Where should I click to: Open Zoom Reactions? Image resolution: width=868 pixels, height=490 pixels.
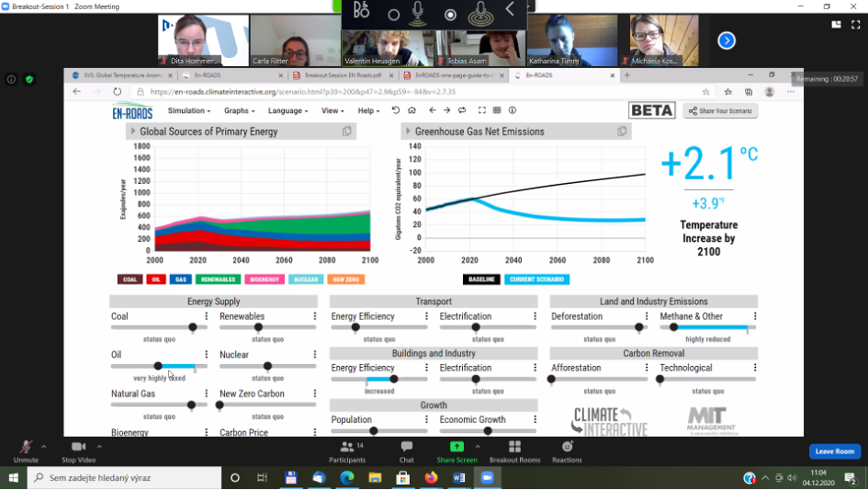click(x=567, y=451)
